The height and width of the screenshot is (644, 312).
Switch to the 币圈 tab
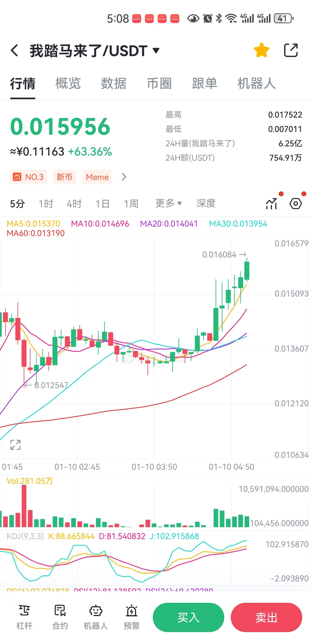(159, 83)
